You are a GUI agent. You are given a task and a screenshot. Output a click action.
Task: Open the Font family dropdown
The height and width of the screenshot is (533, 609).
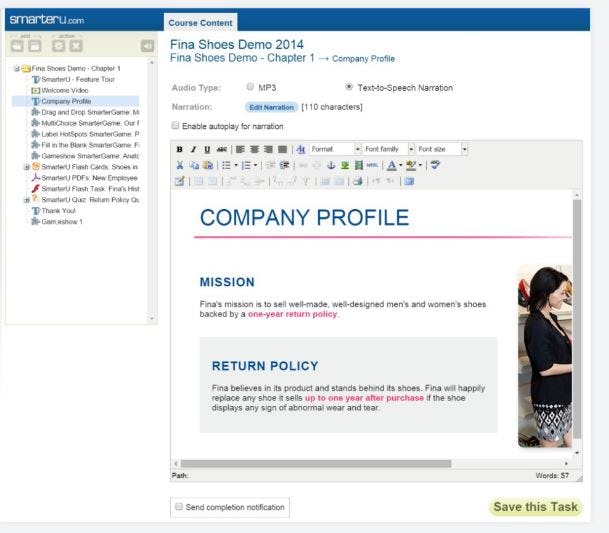[388, 149]
